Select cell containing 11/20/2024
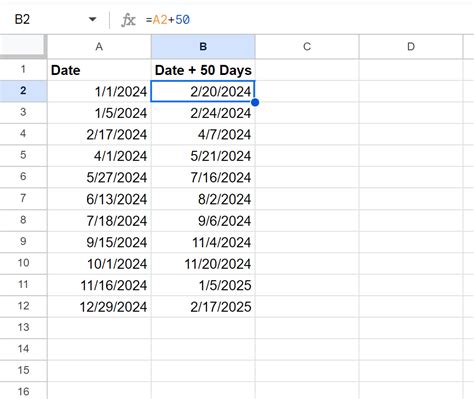This screenshot has height=399, width=474. tap(203, 264)
